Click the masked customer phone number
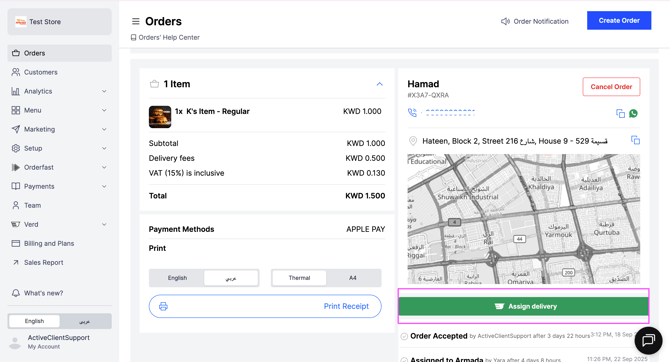 tap(450, 113)
